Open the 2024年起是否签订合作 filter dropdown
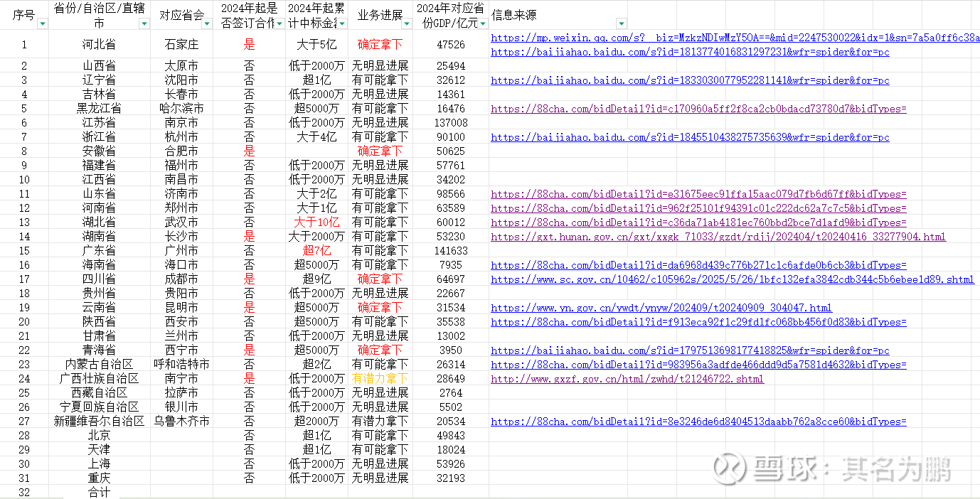The width and height of the screenshot is (980, 499). (279, 23)
